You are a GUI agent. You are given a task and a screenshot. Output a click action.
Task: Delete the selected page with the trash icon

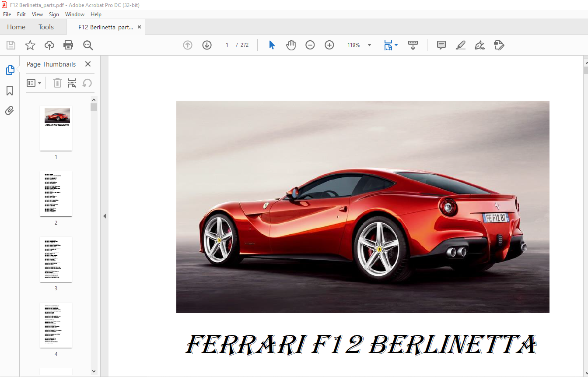pyautogui.click(x=57, y=83)
